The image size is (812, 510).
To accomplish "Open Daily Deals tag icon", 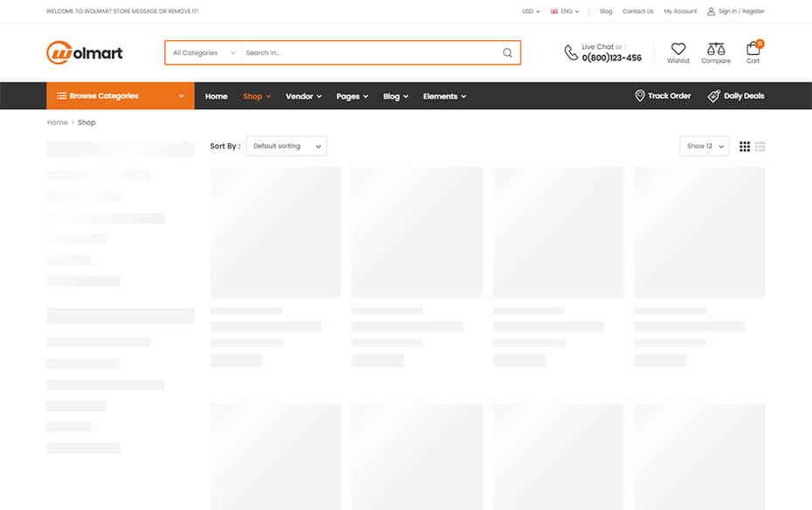I will click(714, 96).
